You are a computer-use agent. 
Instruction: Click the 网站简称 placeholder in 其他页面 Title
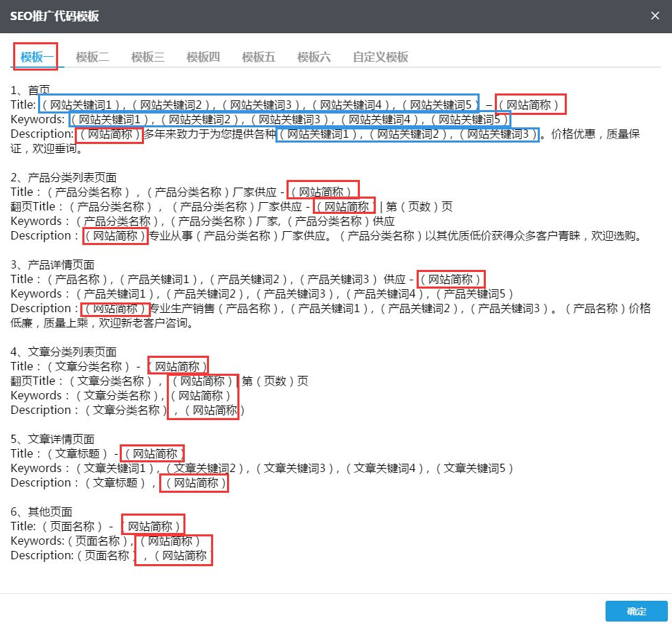(153, 525)
